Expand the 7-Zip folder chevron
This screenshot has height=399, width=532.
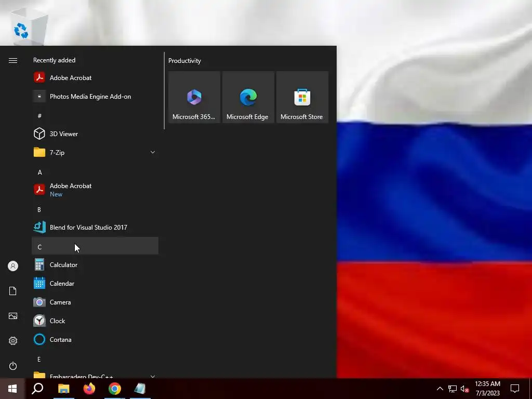point(153,152)
